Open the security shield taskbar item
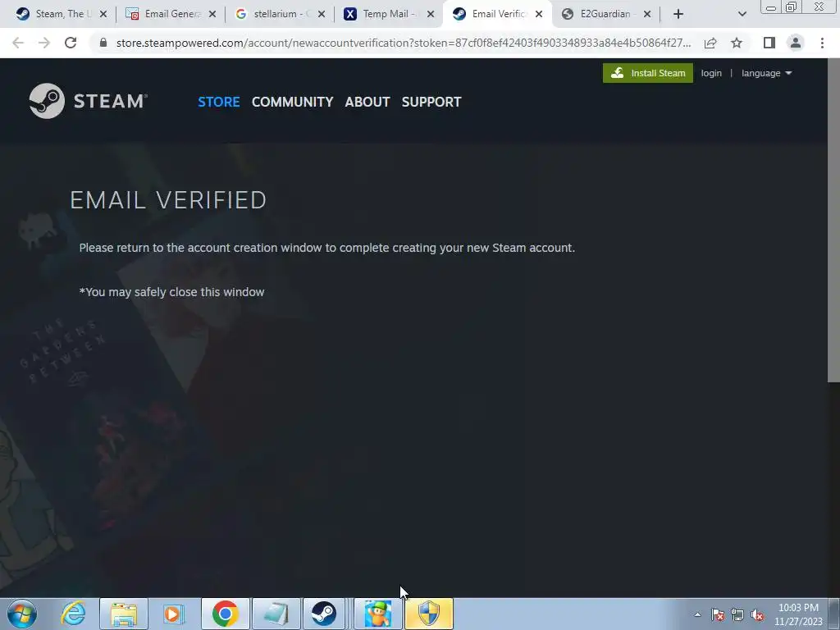The width and height of the screenshot is (840, 630). 428,614
